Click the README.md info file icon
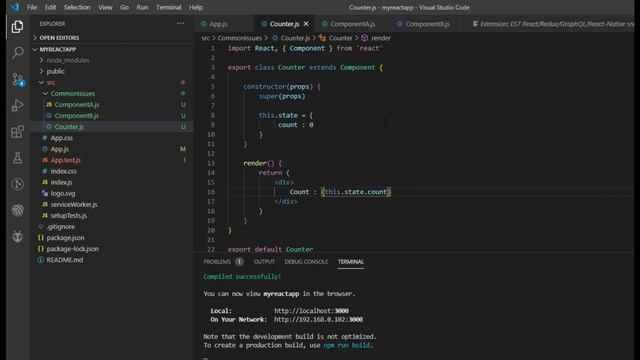 pyautogui.click(x=40, y=260)
